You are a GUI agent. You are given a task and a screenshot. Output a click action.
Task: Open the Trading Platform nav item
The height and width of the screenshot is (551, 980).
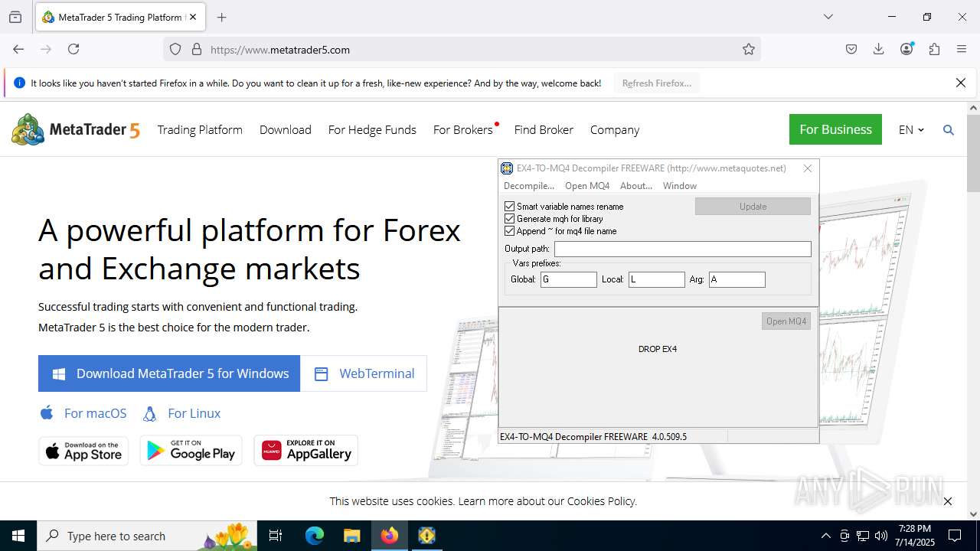(x=200, y=130)
